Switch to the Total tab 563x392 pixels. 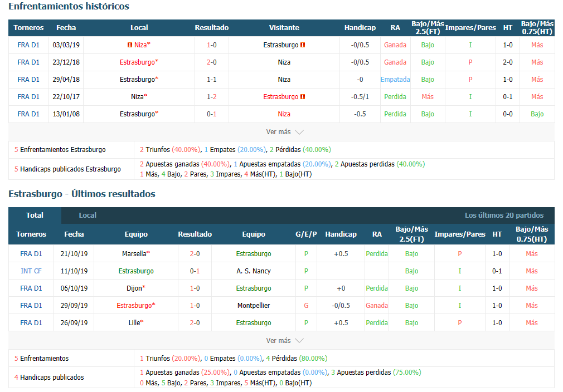pyautogui.click(x=35, y=215)
